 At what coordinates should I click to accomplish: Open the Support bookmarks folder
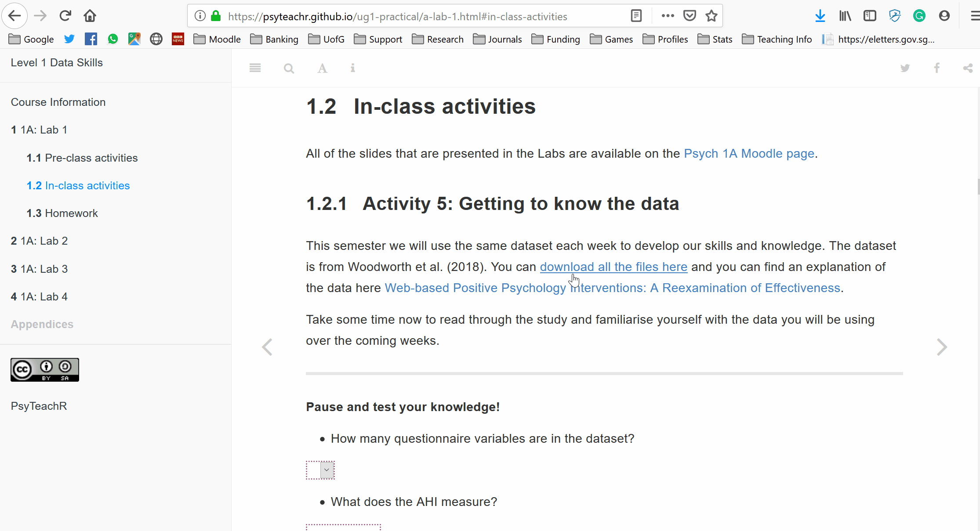[x=378, y=39]
